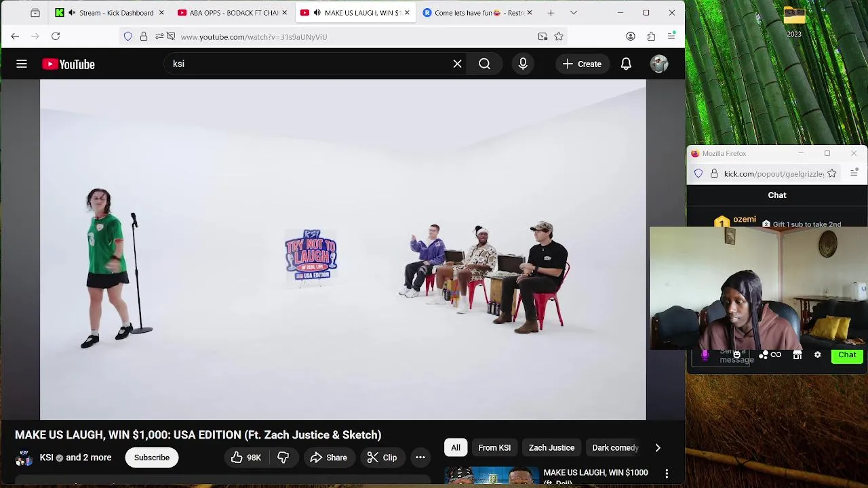Open the Kick chat emote picker

coord(737,354)
